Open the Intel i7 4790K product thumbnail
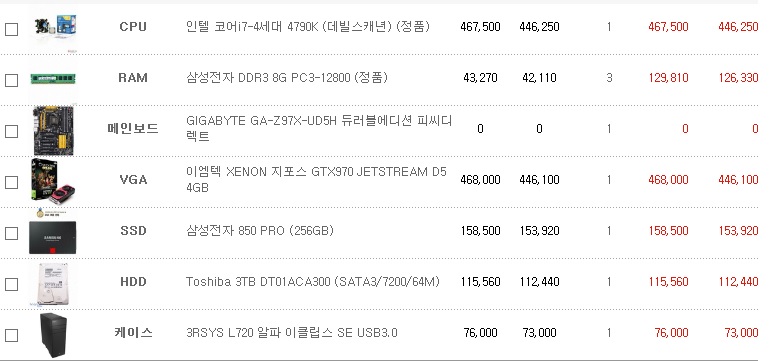770x361 pixels. click(x=55, y=27)
